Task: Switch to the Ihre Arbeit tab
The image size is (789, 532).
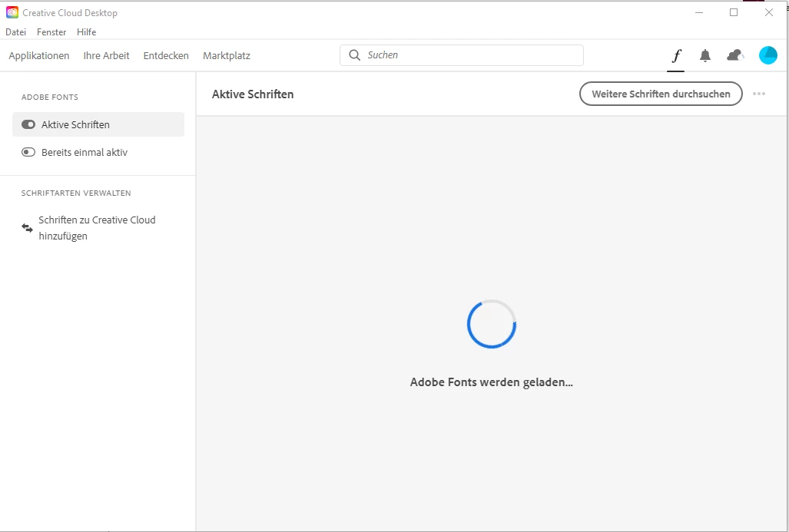Action: click(106, 56)
